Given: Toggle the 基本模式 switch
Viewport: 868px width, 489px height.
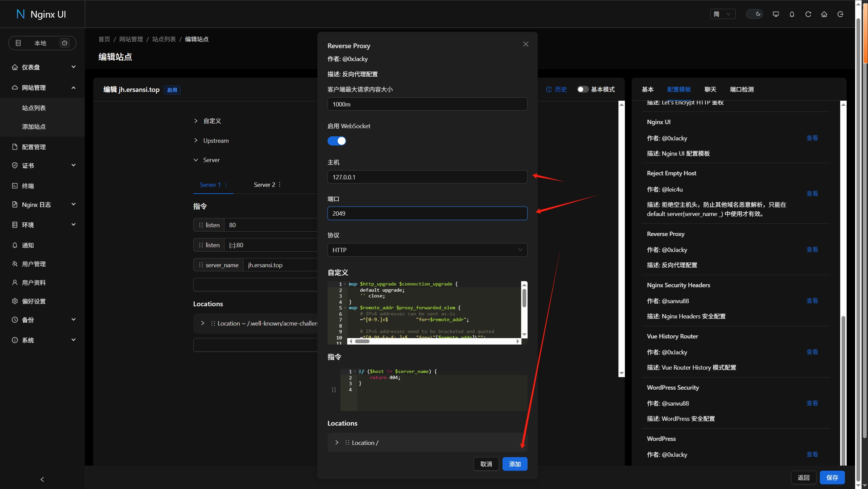Looking at the screenshot, I should pos(583,89).
